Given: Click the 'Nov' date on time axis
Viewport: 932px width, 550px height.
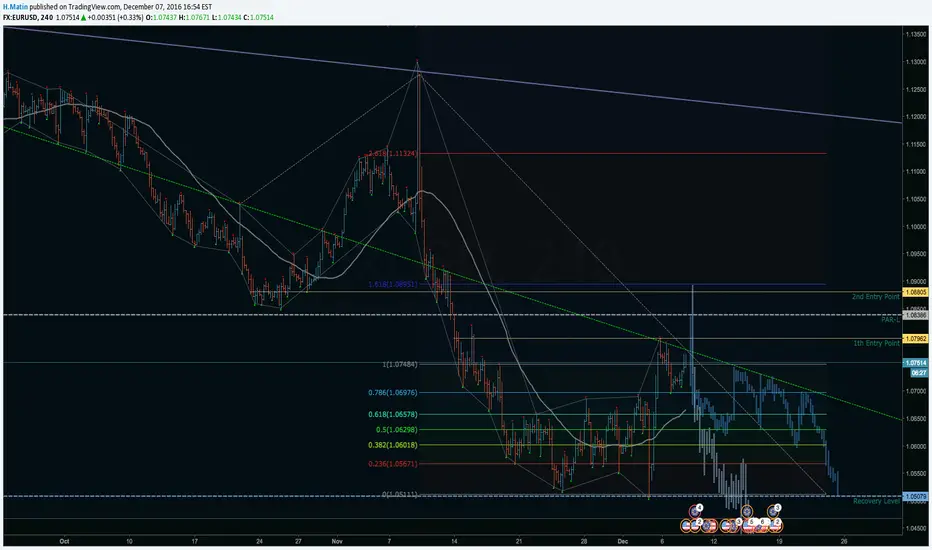Looking at the screenshot, I should (337, 541).
